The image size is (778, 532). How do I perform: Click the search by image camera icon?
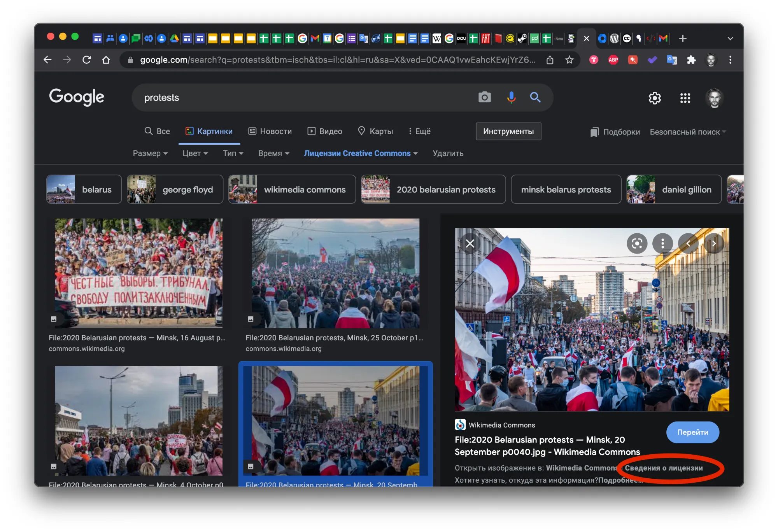tap(484, 97)
